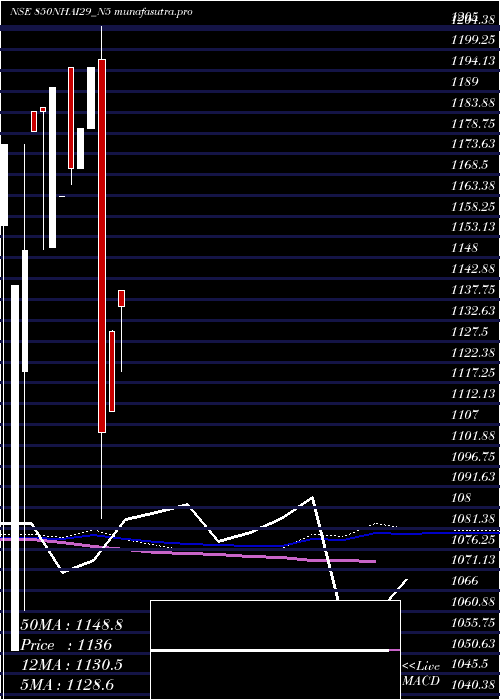The image size is (500, 700).
Task: Click the 1142.88 price axis label
Action: click(x=473, y=268)
